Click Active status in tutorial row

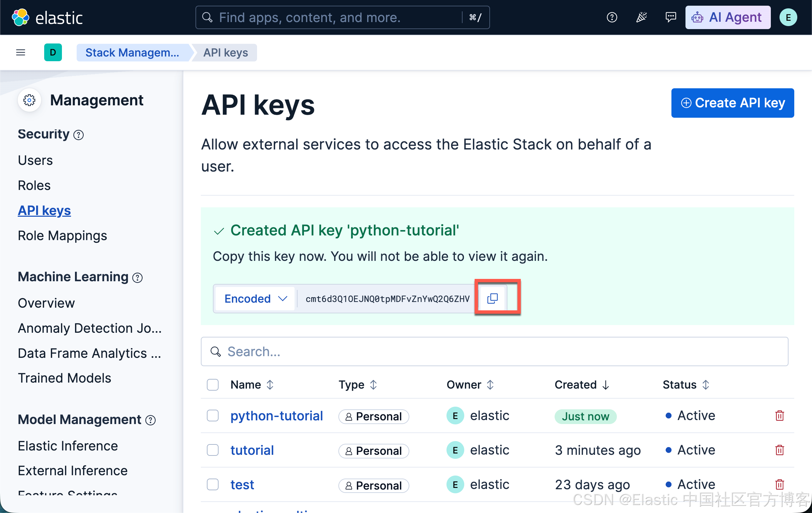[690, 450]
